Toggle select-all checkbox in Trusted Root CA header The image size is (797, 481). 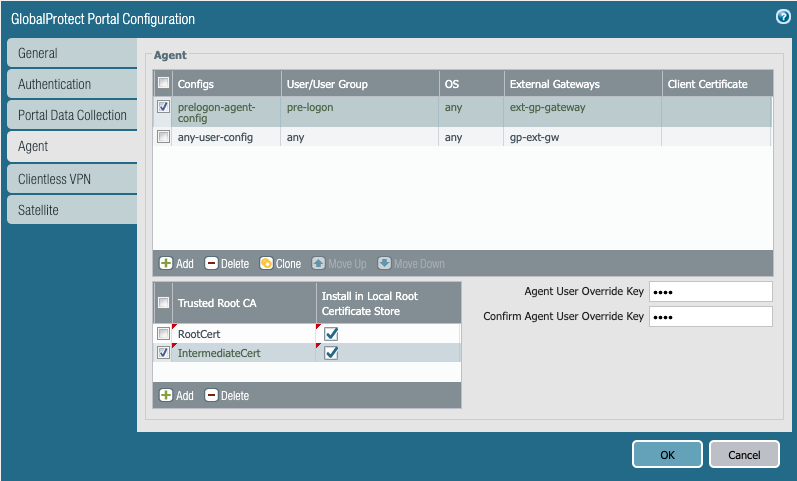coord(163,303)
